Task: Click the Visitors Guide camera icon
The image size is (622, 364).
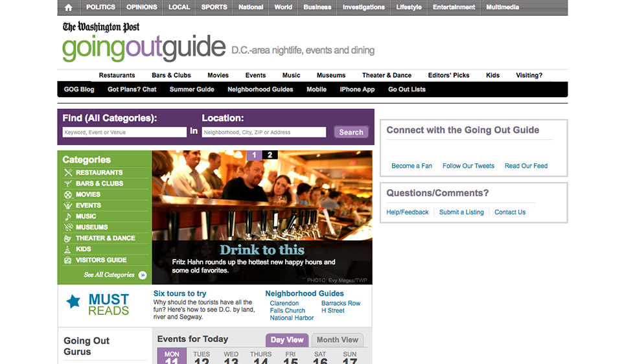Action: [x=68, y=260]
